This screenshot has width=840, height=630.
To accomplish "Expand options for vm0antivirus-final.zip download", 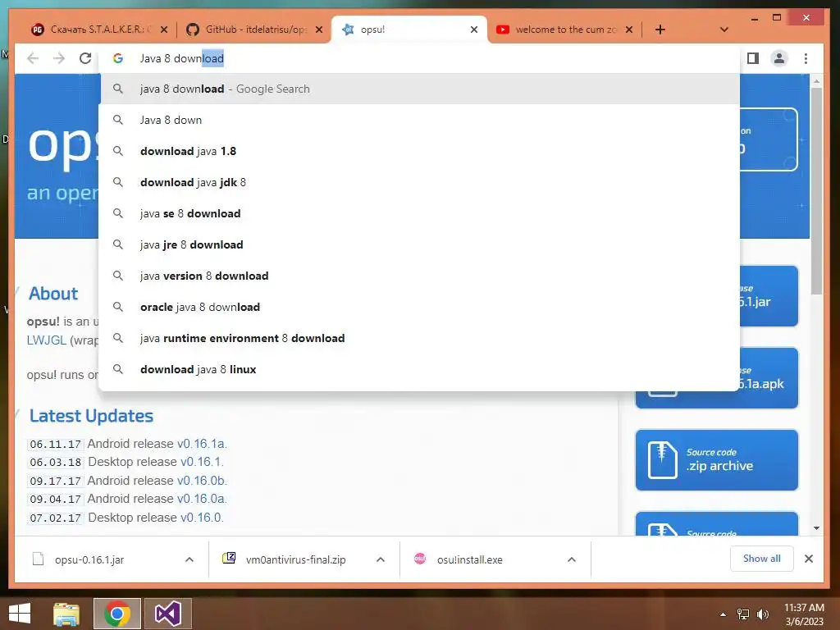I will tap(381, 559).
